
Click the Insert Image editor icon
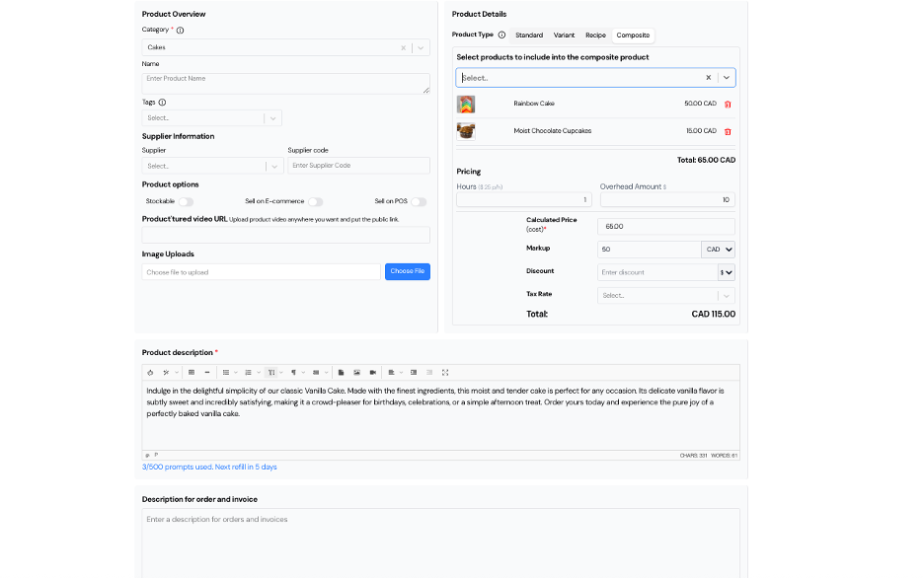coord(356,372)
